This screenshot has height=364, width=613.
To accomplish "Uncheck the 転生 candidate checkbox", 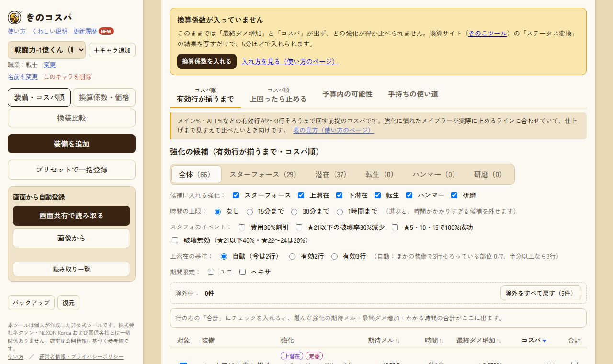I will coord(378,195).
